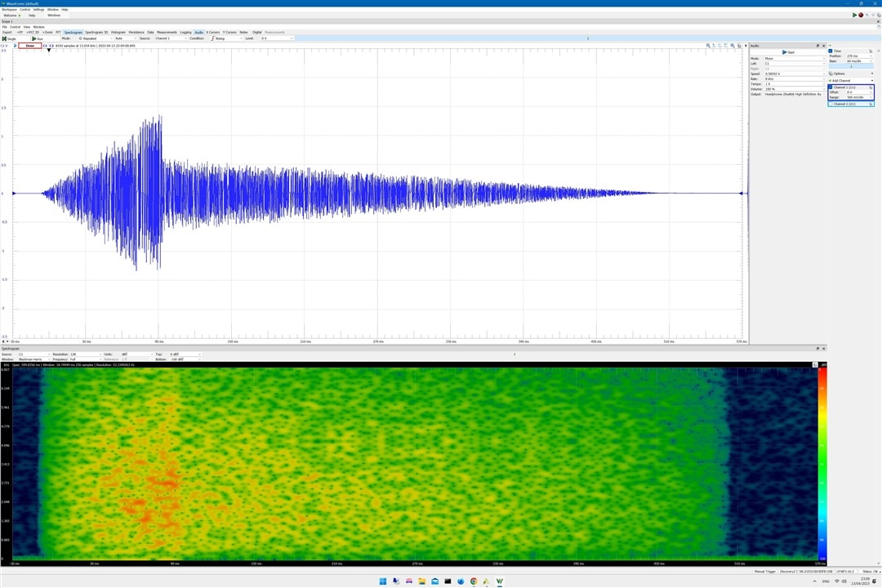Float the Audio panel
This screenshot has width=882, height=588.
pos(817,46)
